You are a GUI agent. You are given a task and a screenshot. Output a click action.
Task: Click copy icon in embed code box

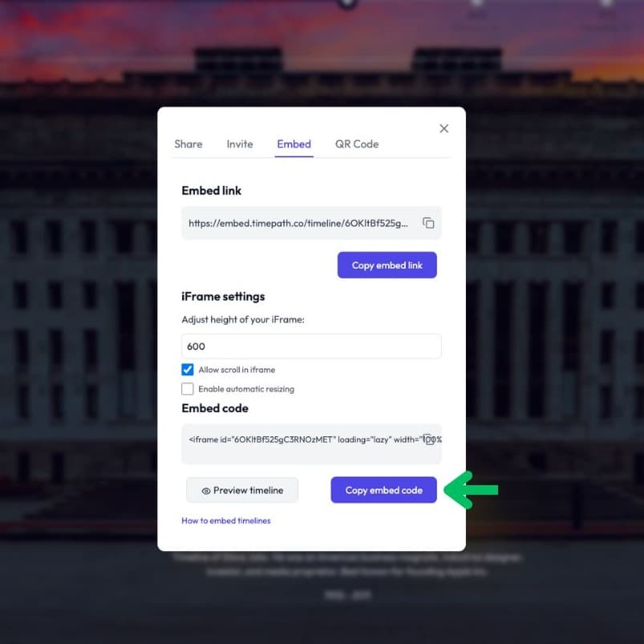click(429, 439)
